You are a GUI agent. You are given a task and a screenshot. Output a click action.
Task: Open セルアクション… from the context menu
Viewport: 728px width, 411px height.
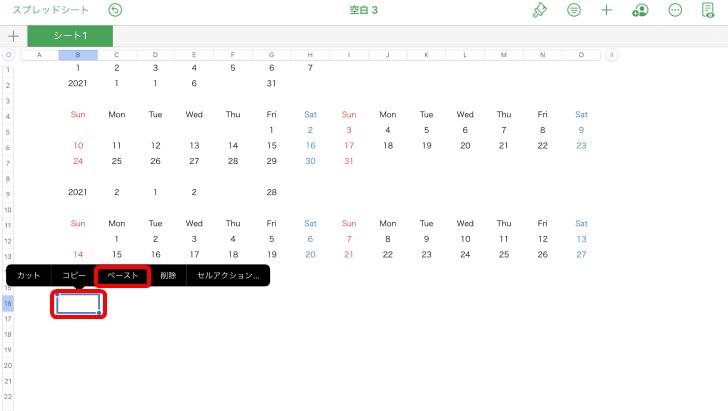click(x=228, y=275)
